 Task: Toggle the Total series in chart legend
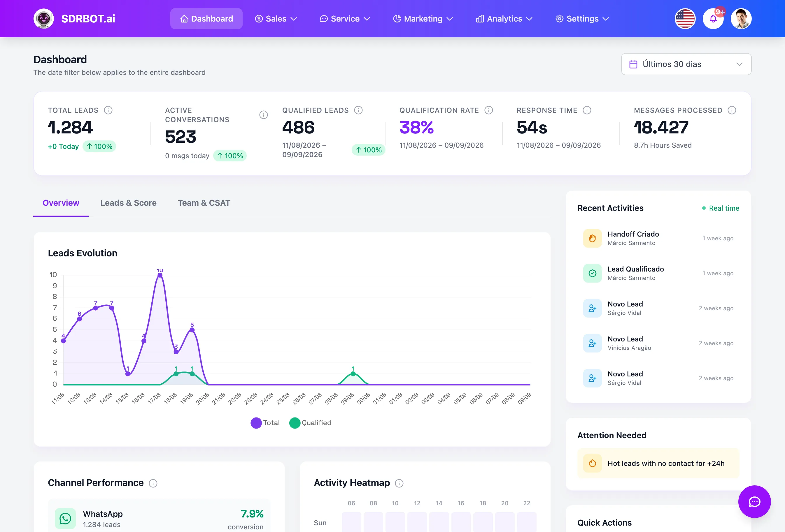pyautogui.click(x=265, y=423)
